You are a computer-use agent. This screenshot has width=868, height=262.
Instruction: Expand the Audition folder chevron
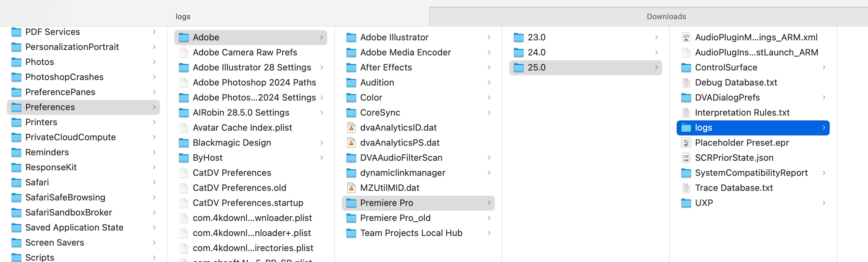[489, 82]
